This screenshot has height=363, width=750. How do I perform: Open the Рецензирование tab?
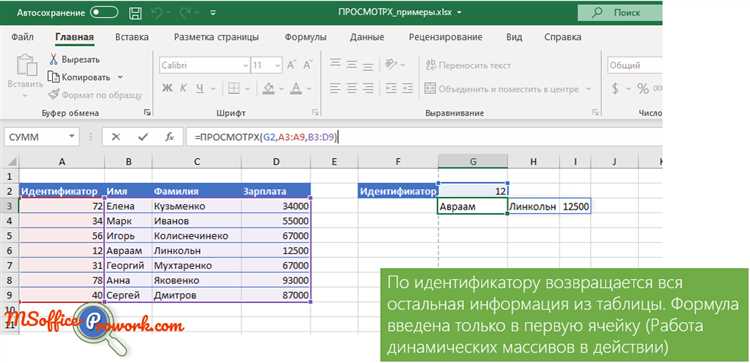445,37
